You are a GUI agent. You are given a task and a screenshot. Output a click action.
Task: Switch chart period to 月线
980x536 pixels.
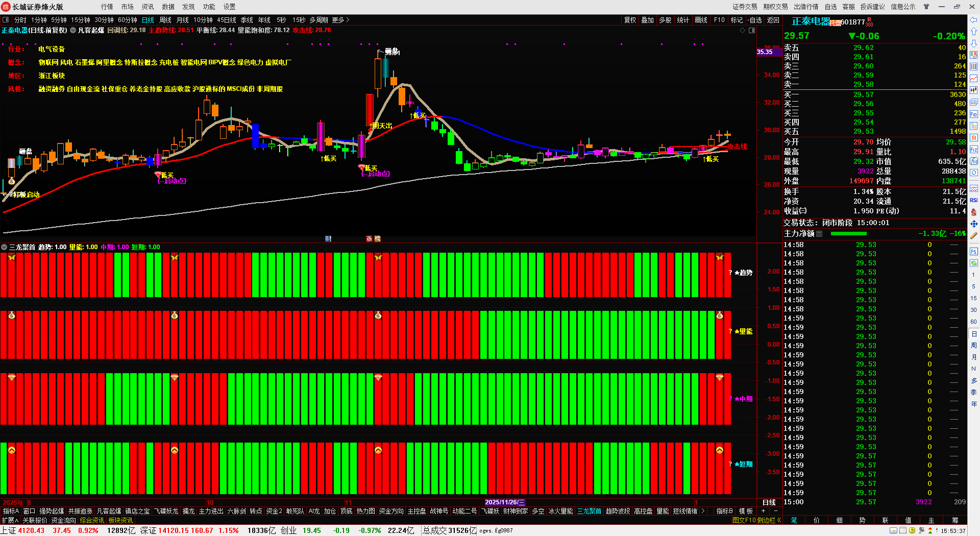(183, 20)
